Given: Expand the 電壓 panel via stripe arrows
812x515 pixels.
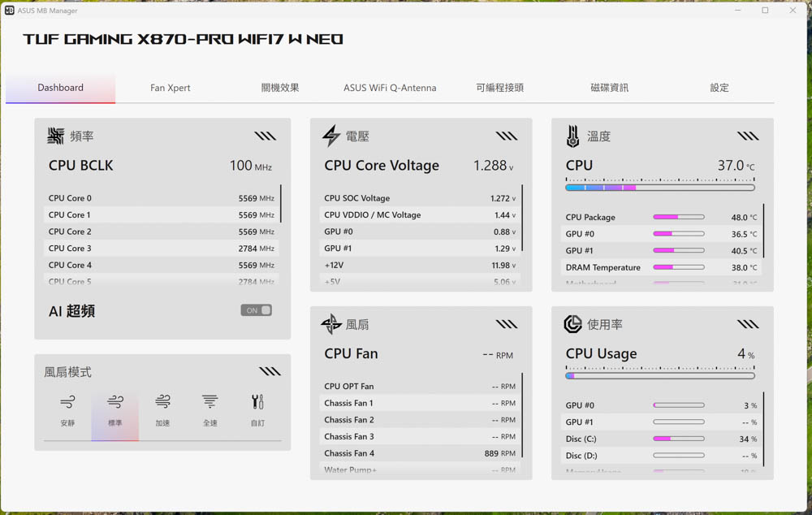Looking at the screenshot, I should [507, 136].
